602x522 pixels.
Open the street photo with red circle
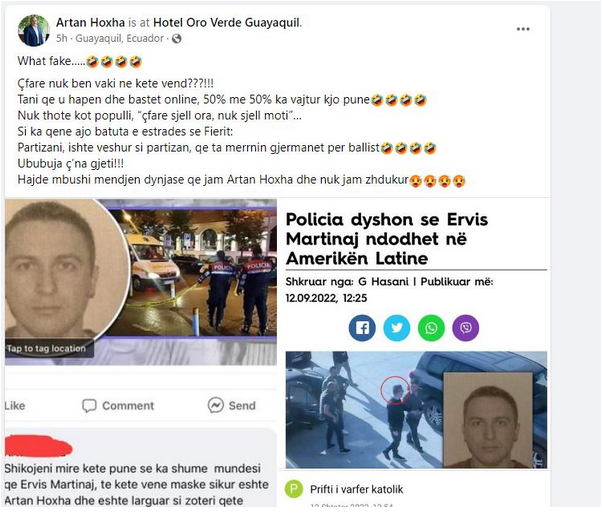(416, 410)
